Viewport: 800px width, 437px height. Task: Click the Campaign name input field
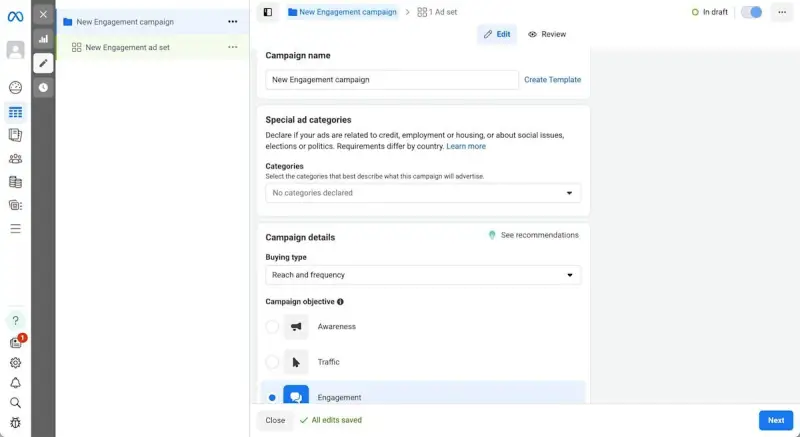tap(392, 80)
